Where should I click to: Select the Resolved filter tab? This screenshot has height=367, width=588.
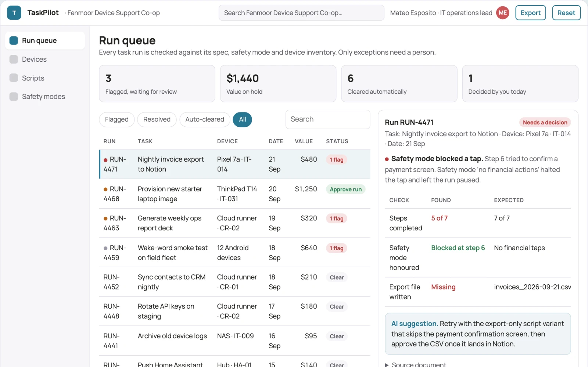pyautogui.click(x=157, y=119)
